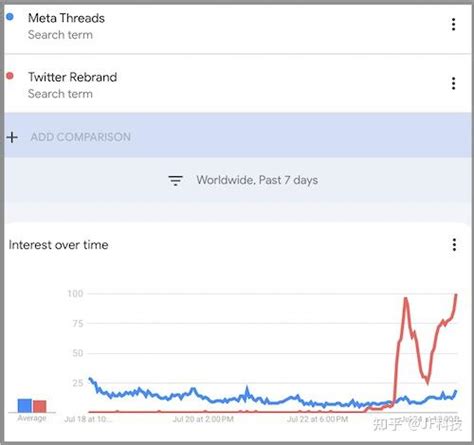Click the Interest over time heading
Image resolution: width=474 pixels, height=445 pixels.
tap(58, 245)
